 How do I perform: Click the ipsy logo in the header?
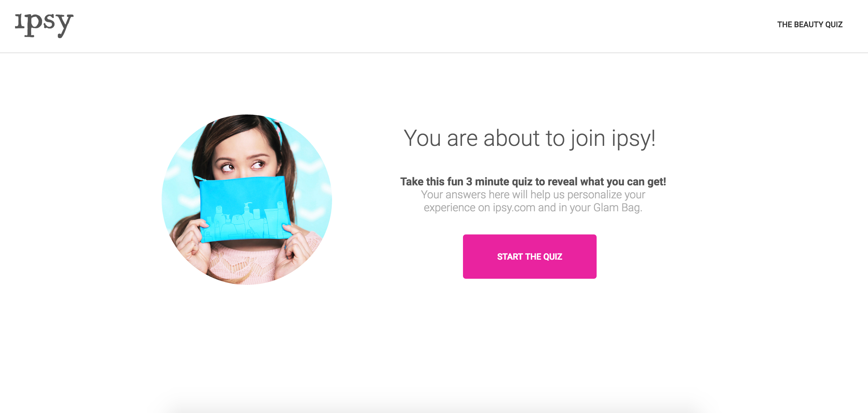[x=44, y=25]
